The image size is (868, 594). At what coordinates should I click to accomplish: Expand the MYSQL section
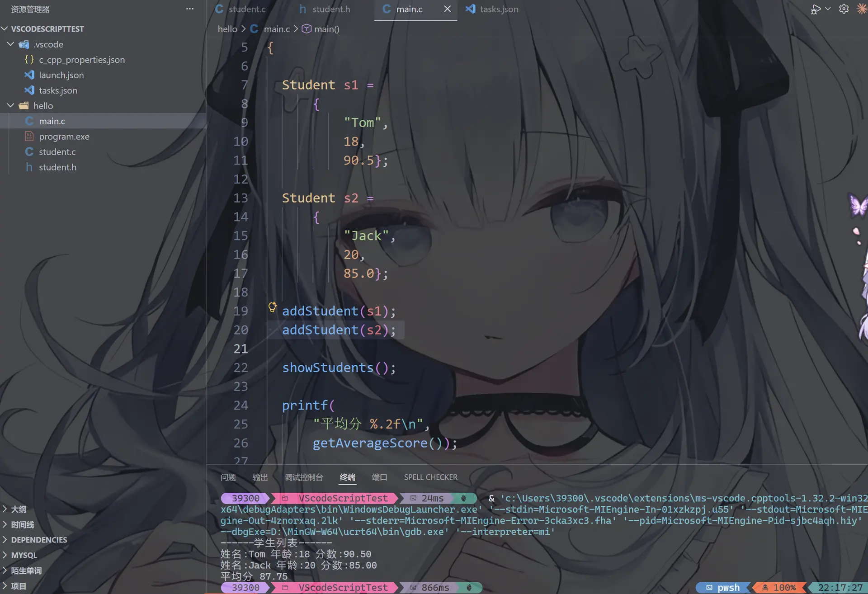[24, 555]
